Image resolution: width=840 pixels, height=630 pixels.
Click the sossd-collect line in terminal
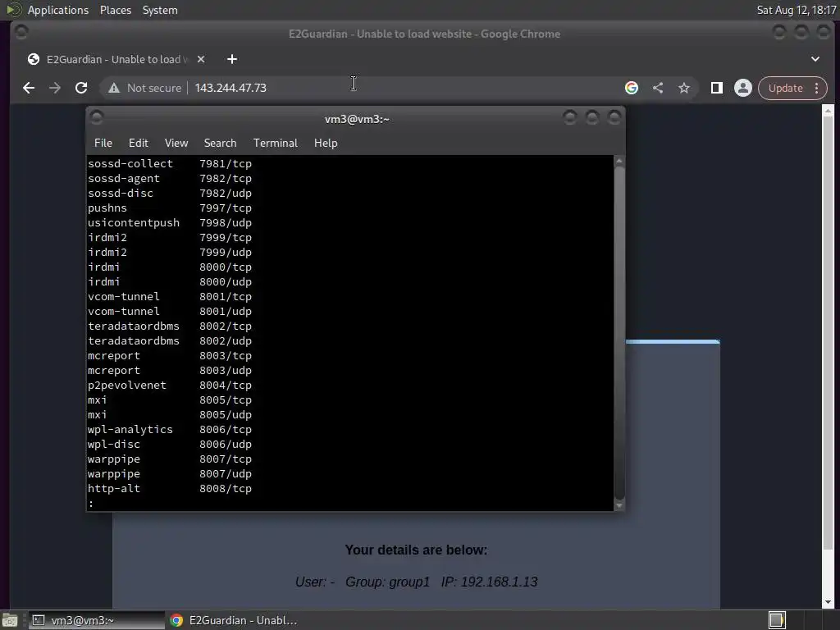pyautogui.click(x=170, y=163)
